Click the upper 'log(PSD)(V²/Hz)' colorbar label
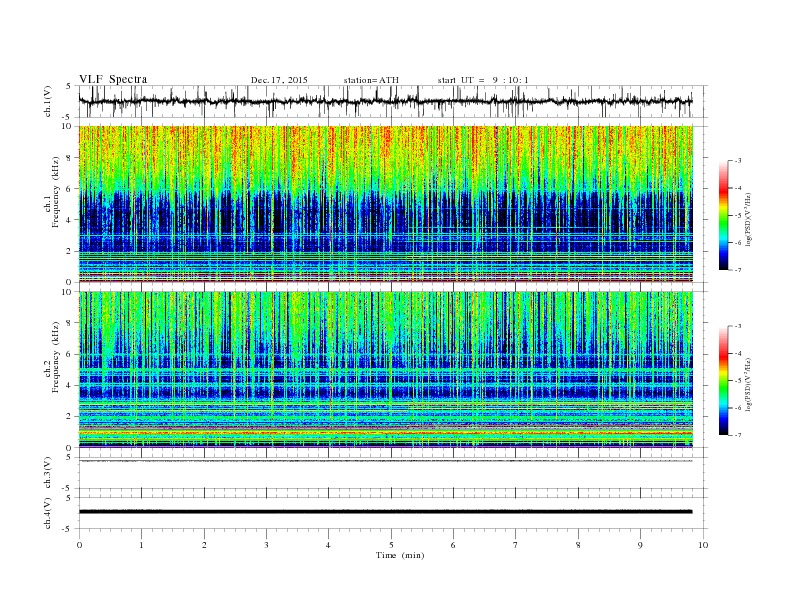Viewport: 792px width, 612px height. 748,220
